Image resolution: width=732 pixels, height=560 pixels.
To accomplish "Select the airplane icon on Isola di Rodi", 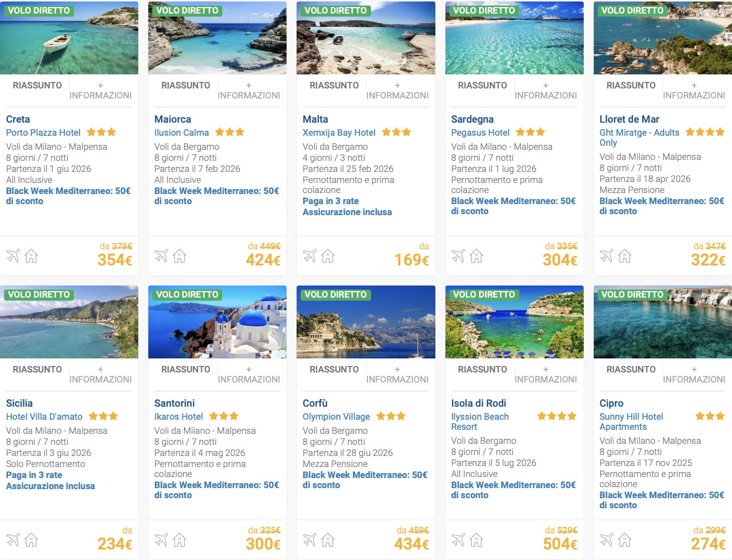I will [458, 539].
